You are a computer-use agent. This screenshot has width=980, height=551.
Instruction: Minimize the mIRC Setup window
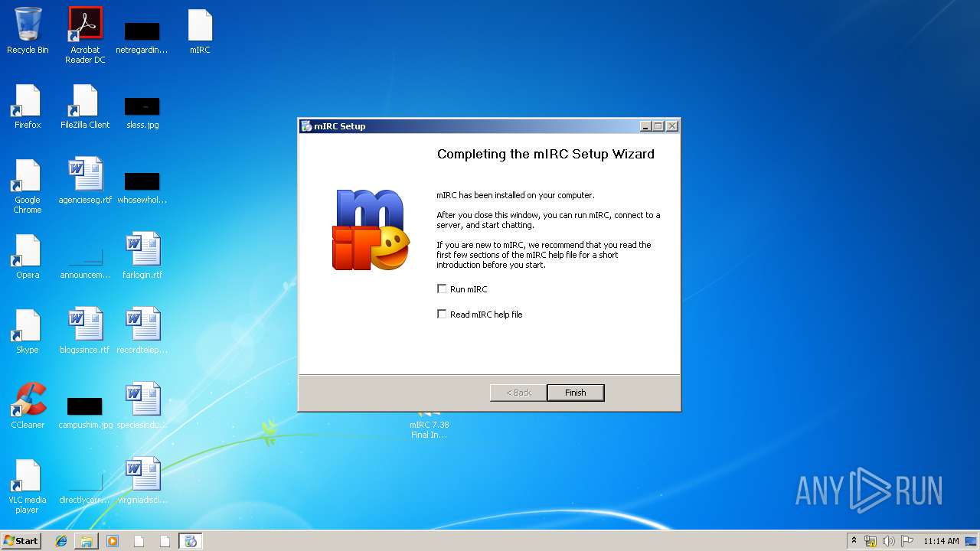tap(645, 126)
